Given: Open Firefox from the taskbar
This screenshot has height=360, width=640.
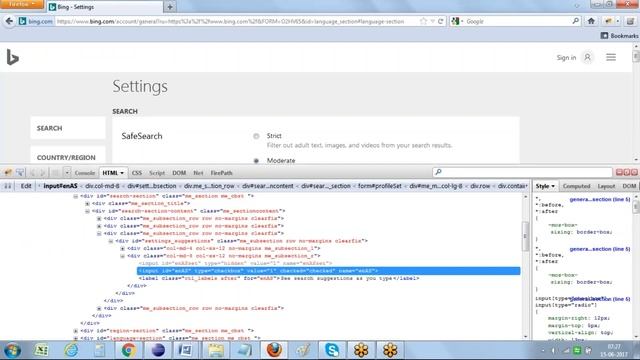Looking at the screenshot, I should click(274, 350).
